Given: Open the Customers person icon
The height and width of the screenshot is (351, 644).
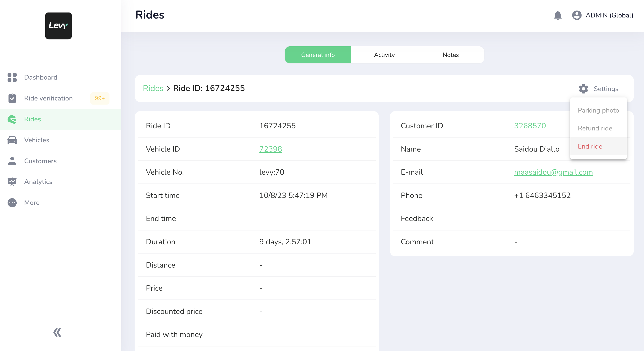Looking at the screenshot, I should coord(12,161).
